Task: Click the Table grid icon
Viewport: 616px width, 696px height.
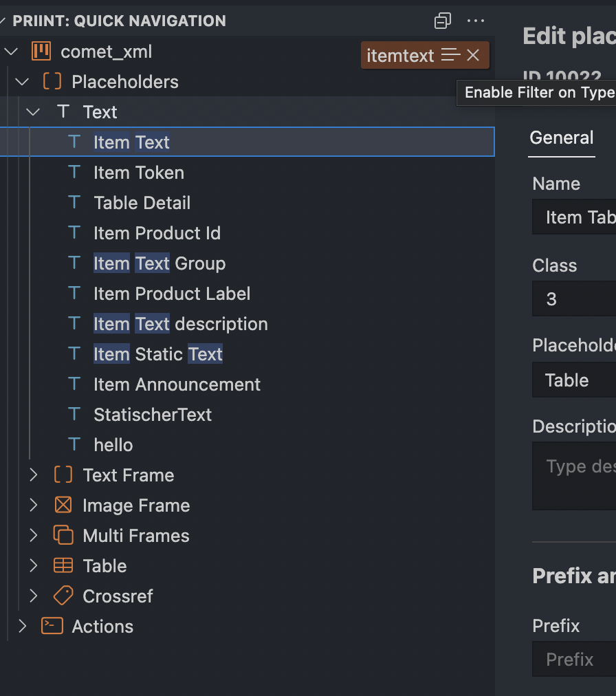Action: [63, 565]
